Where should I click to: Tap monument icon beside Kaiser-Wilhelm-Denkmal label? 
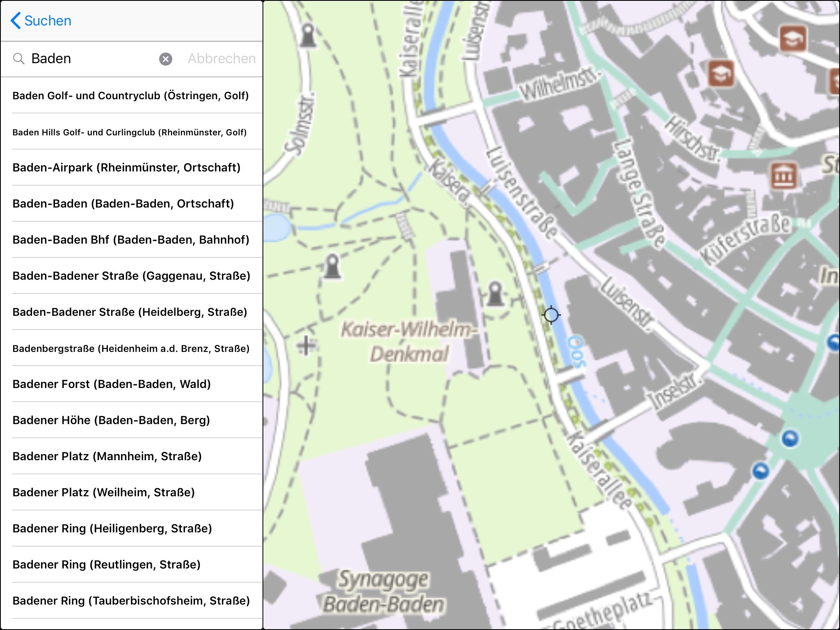[x=495, y=294]
